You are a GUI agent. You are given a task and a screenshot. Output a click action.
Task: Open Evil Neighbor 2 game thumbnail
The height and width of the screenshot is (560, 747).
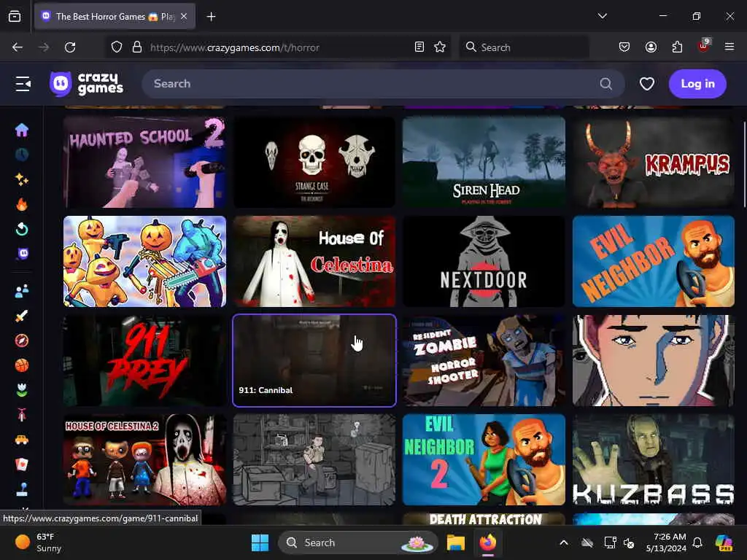484,459
